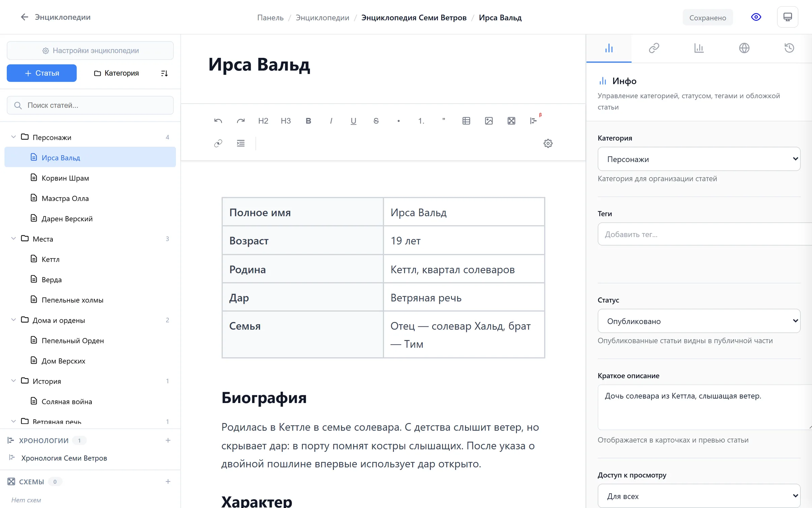
Task: Collapse the Места folder
Action: [x=14, y=239]
